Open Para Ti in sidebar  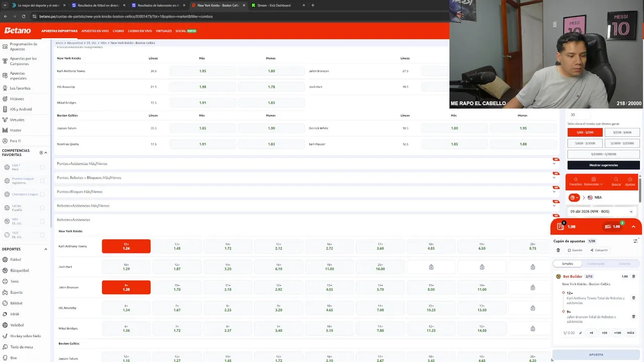tap(15, 141)
